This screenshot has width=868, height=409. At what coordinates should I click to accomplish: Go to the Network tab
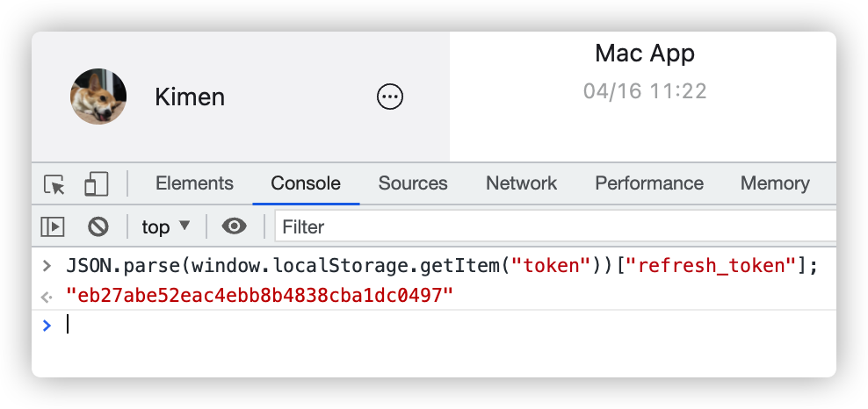tap(522, 183)
